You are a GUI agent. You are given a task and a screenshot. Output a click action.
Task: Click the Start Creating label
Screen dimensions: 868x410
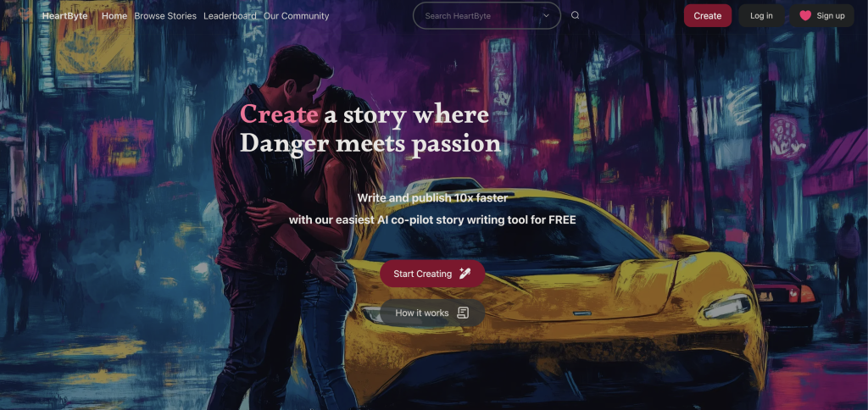(x=422, y=274)
